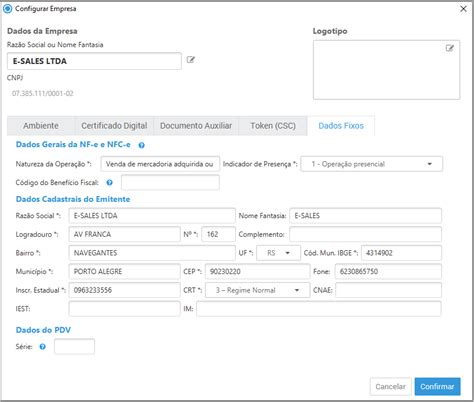The image size is (474, 402).
Task: Select the Documento Auxiliar tab
Action: (x=196, y=126)
